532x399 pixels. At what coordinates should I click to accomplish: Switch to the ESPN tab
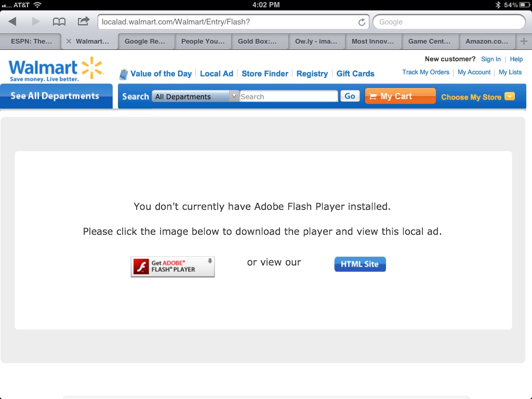31,42
